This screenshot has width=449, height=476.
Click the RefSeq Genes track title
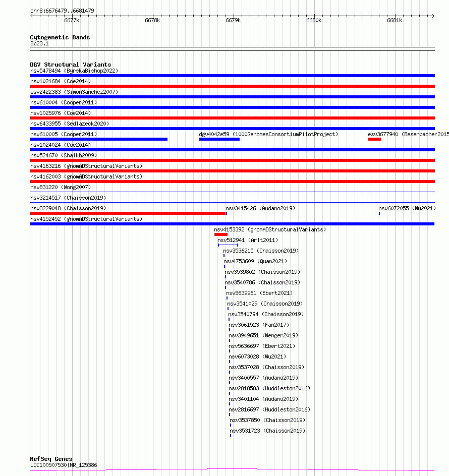pyautogui.click(x=51, y=459)
